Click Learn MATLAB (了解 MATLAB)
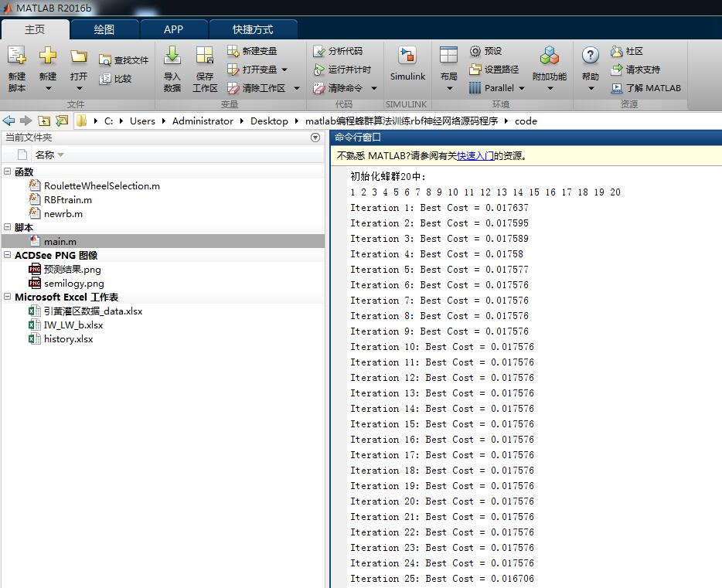 (645, 88)
